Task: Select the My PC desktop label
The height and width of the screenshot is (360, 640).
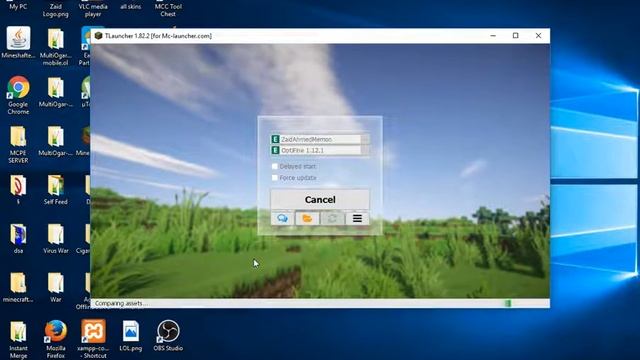Action: [x=18, y=7]
